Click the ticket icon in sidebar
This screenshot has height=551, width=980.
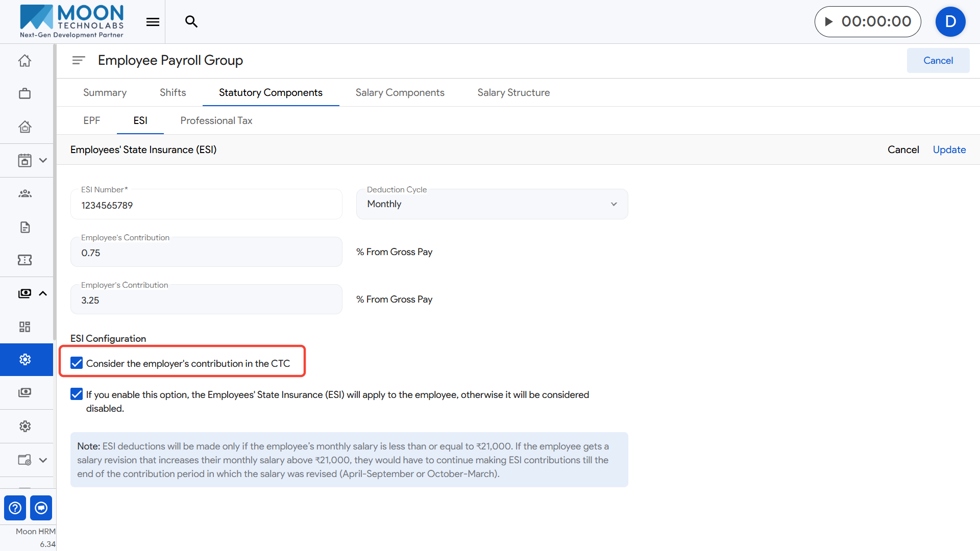click(x=24, y=260)
